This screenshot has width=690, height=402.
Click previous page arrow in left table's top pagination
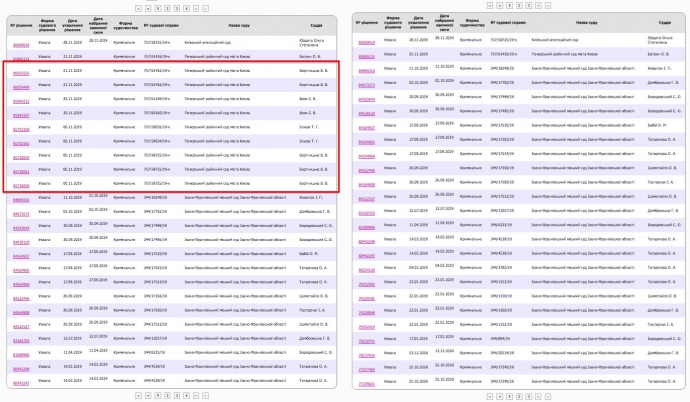(x=147, y=7)
